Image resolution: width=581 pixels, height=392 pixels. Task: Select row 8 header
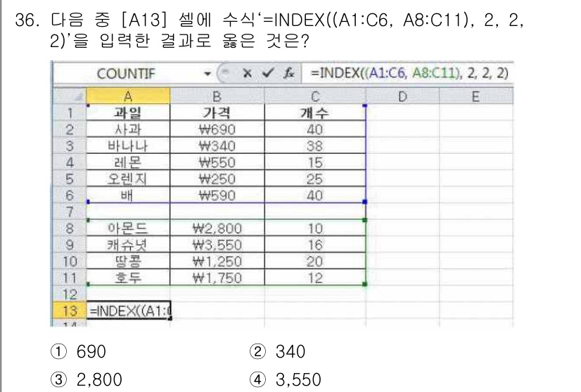[70, 228]
